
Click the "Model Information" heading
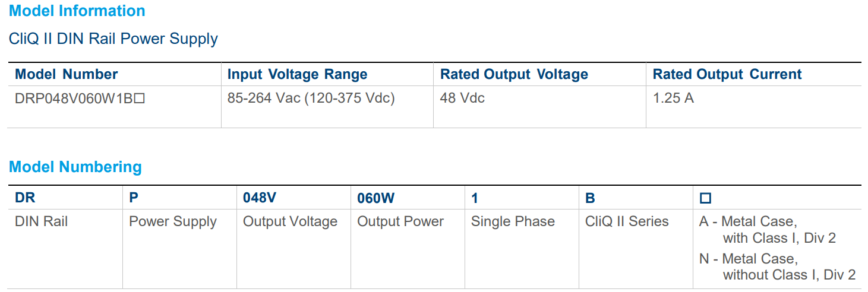coord(77,11)
